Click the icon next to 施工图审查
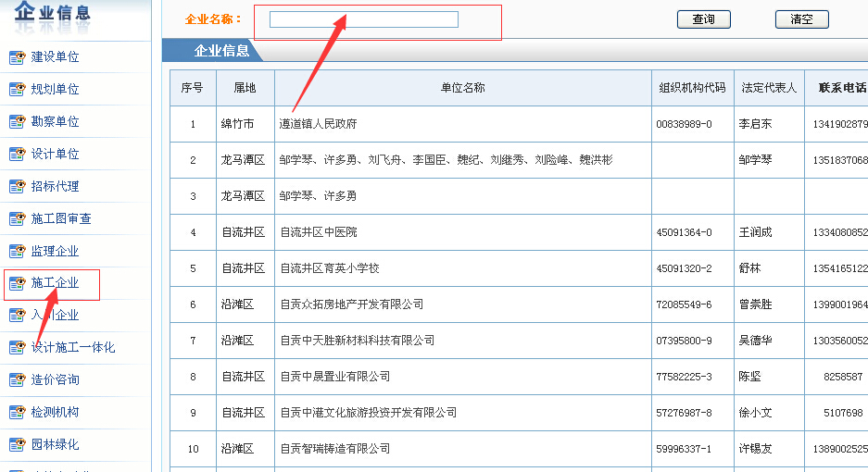 point(17,219)
